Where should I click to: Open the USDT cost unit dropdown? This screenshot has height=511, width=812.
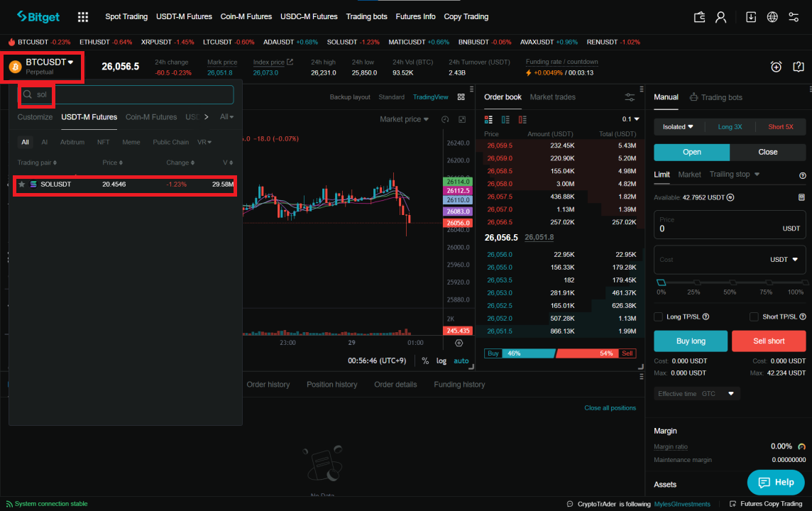click(x=784, y=259)
